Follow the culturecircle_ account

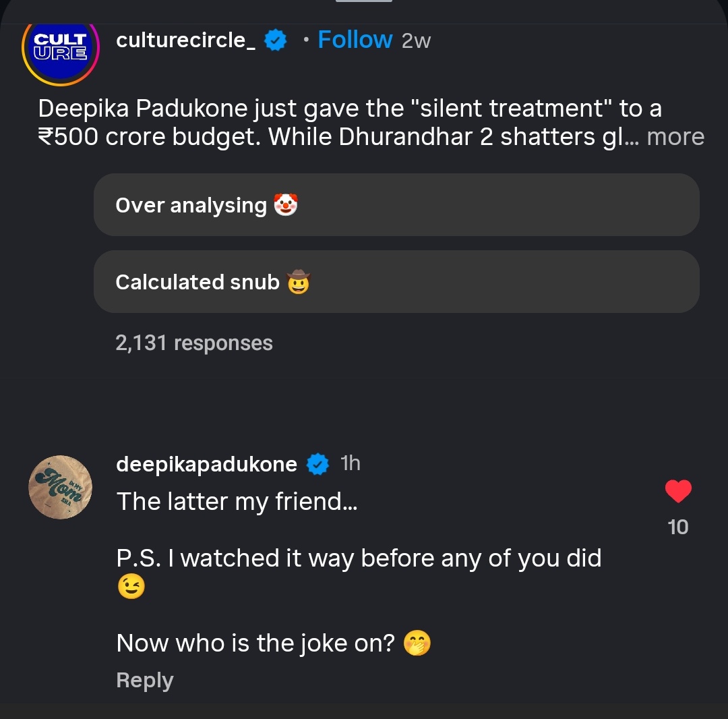pyautogui.click(x=355, y=40)
